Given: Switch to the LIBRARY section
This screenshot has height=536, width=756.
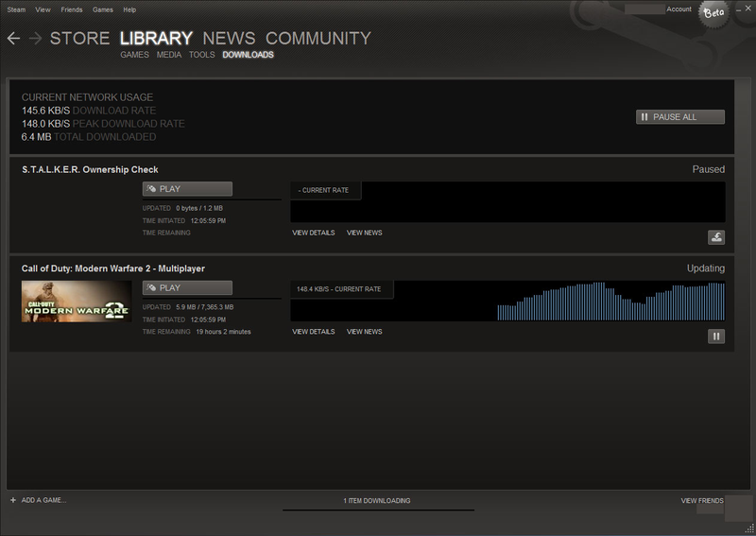Looking at the screenshot, I should (x=156, y=39).
